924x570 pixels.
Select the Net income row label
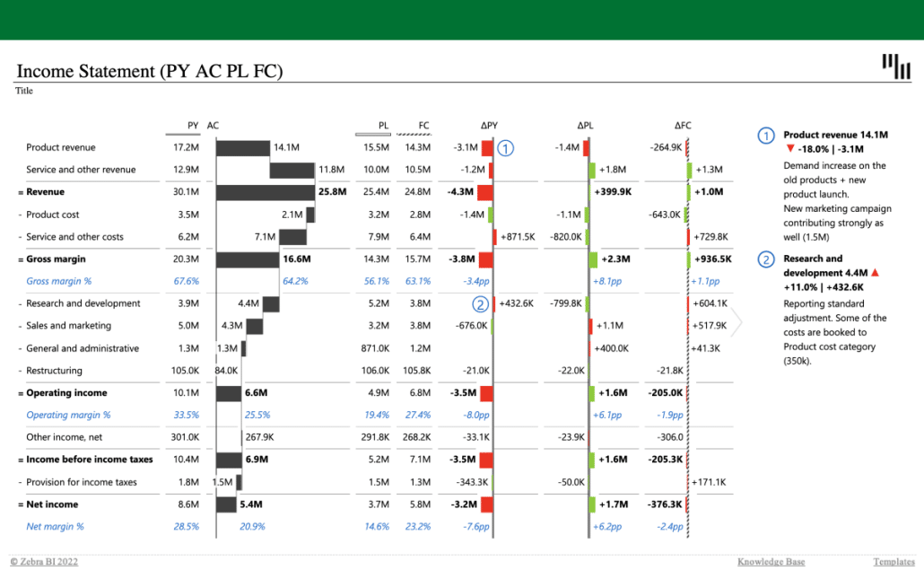point(52,504)
